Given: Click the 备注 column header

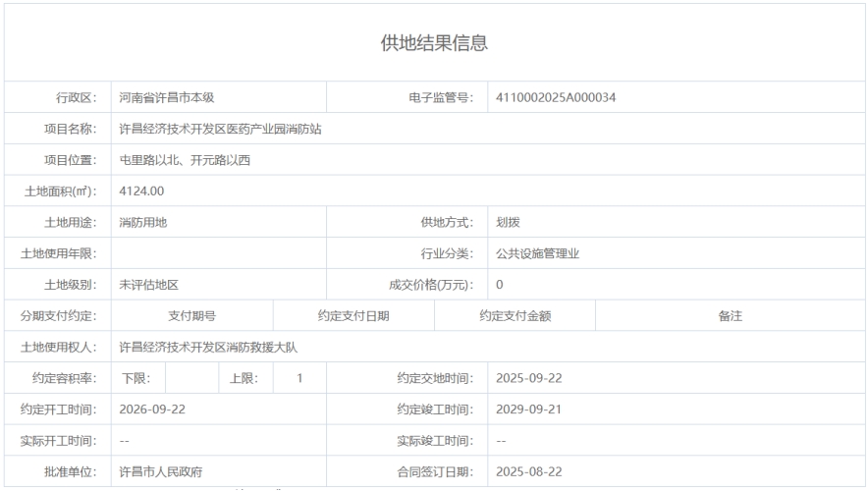Looking at the screenshot, I should 729,316.
